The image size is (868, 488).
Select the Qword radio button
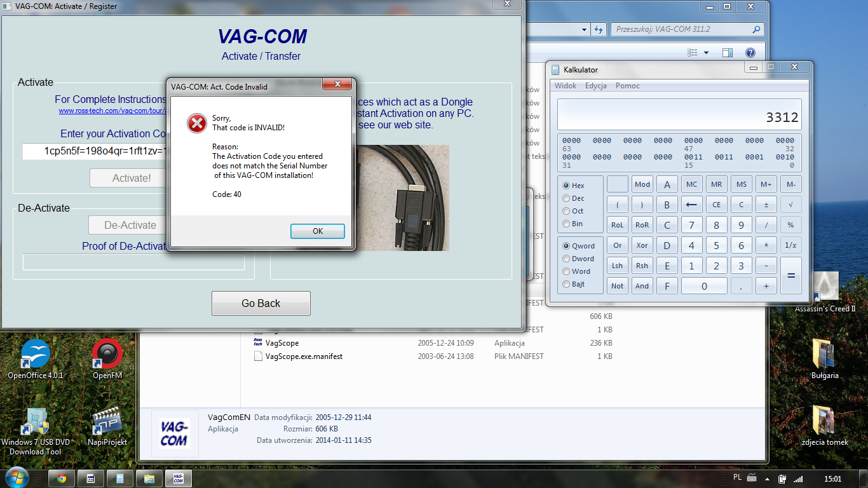[x=566, y=246]
